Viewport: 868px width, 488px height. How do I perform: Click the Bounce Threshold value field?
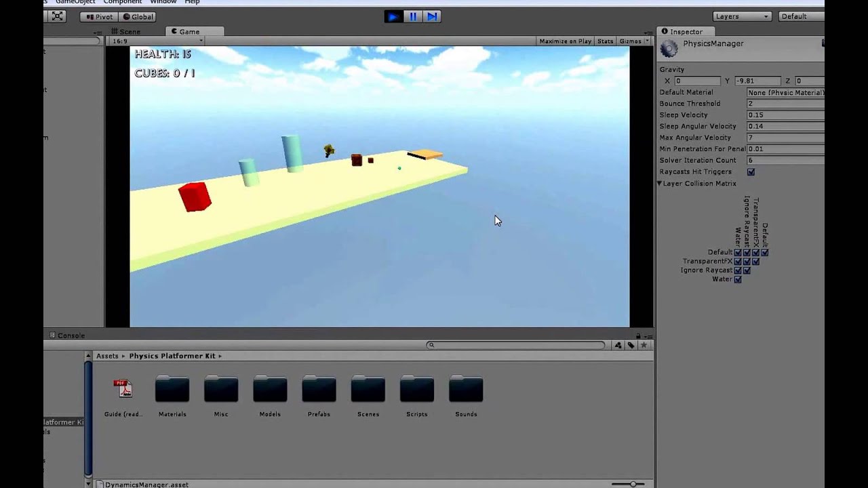[785, 104]
